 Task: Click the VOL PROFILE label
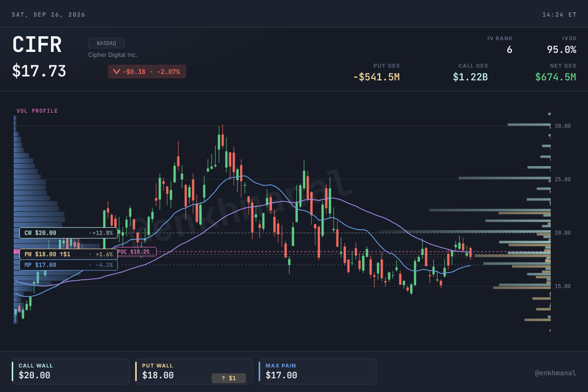37,111
